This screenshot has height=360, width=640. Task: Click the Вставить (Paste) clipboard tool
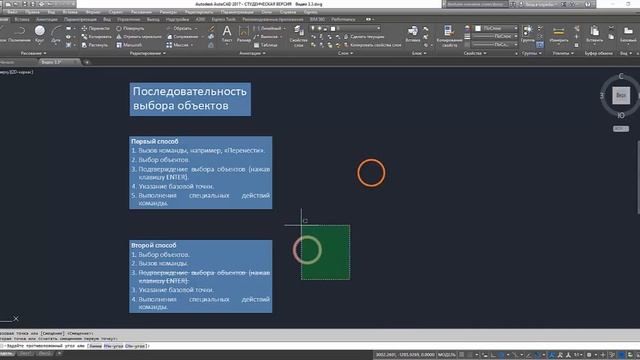(x=594, y=34)
